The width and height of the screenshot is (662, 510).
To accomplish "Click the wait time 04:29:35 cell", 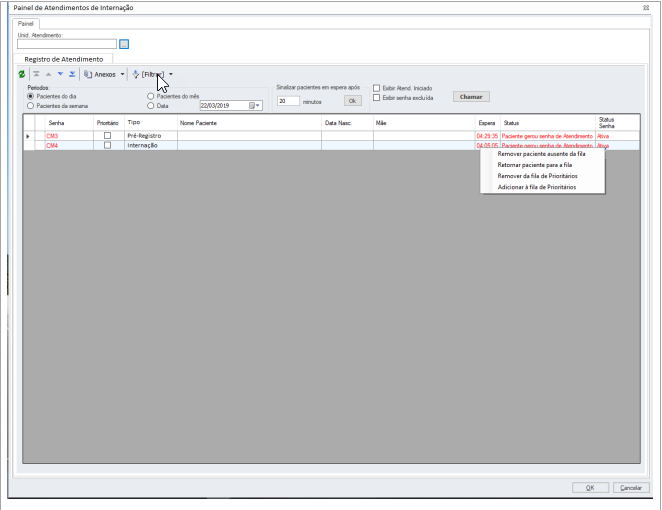I will tap(487, 136).
